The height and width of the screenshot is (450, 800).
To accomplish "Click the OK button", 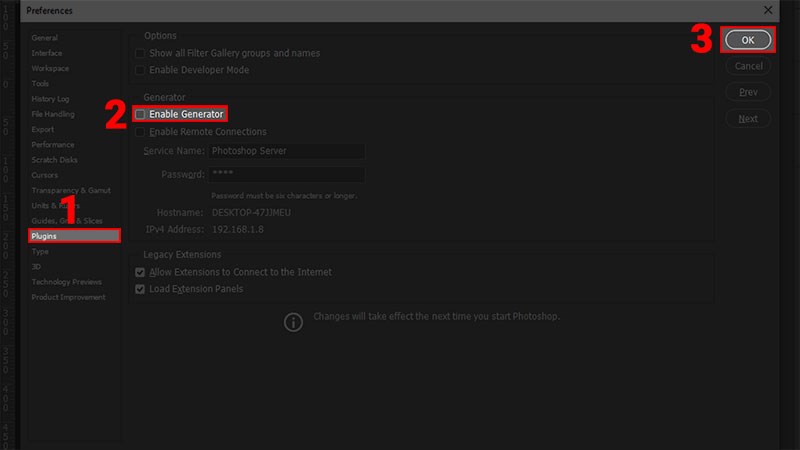I will pos(748,39).
